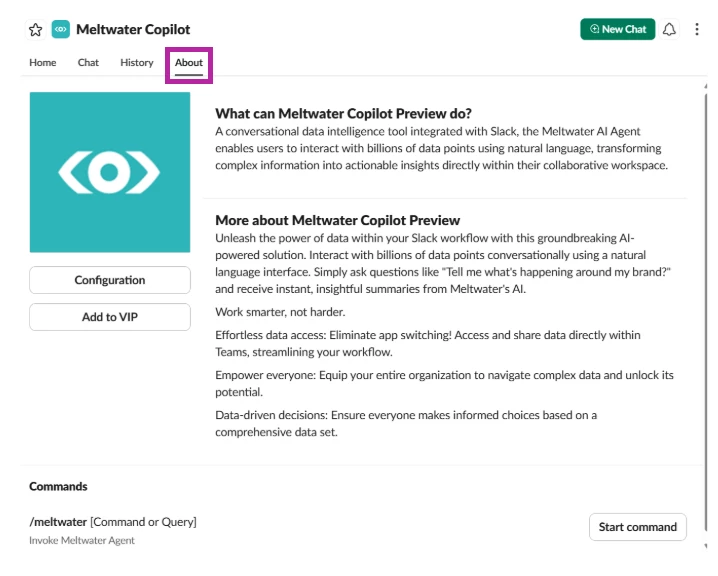Viewport: 718px width, 576px height.
Task: Switch to the Chat tab
Action: point(88,62)
